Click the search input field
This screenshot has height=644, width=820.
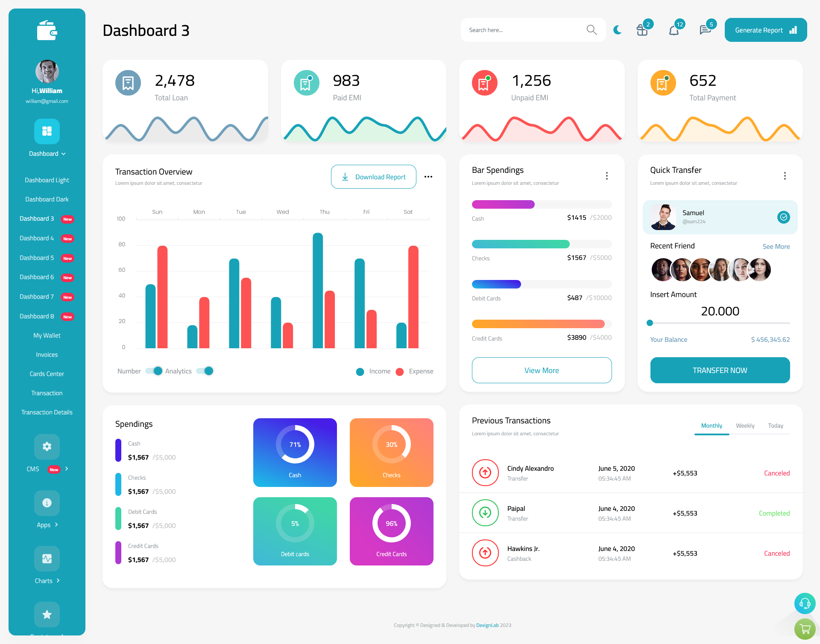pyautogui.click(x=525, y=29)
